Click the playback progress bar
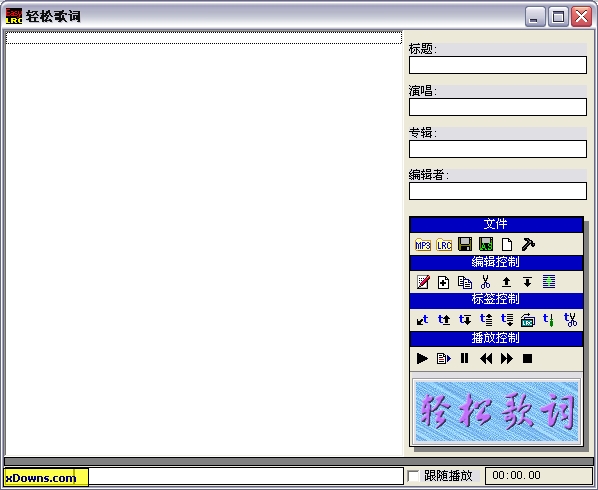Image resolution: width=598 pixels, height=490 pixels. (x=299, y=461)
